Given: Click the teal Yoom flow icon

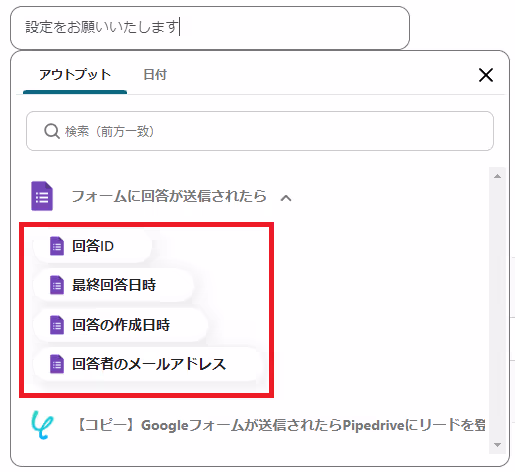Looking at the screenshot, I should coord(42,425).
